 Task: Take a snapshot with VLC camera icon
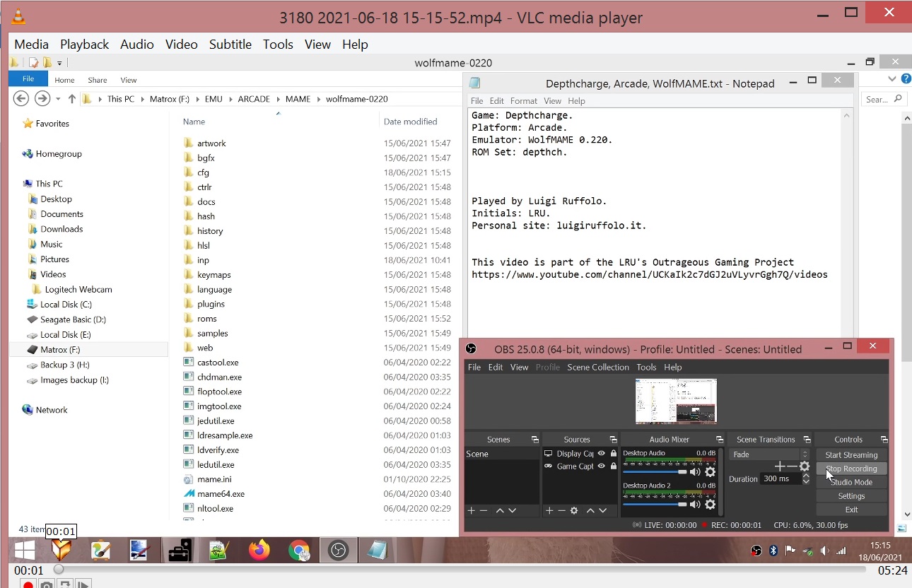tap(46, 584)
